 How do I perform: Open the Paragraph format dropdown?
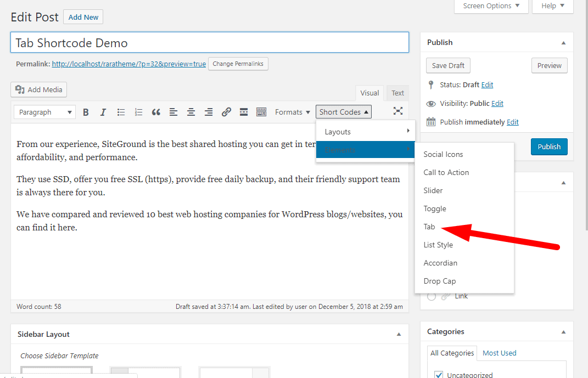pyautogui.click(x=44, y=112)
